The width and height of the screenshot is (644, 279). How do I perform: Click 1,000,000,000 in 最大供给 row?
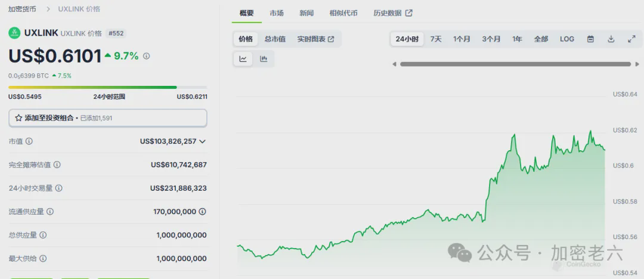181,259
